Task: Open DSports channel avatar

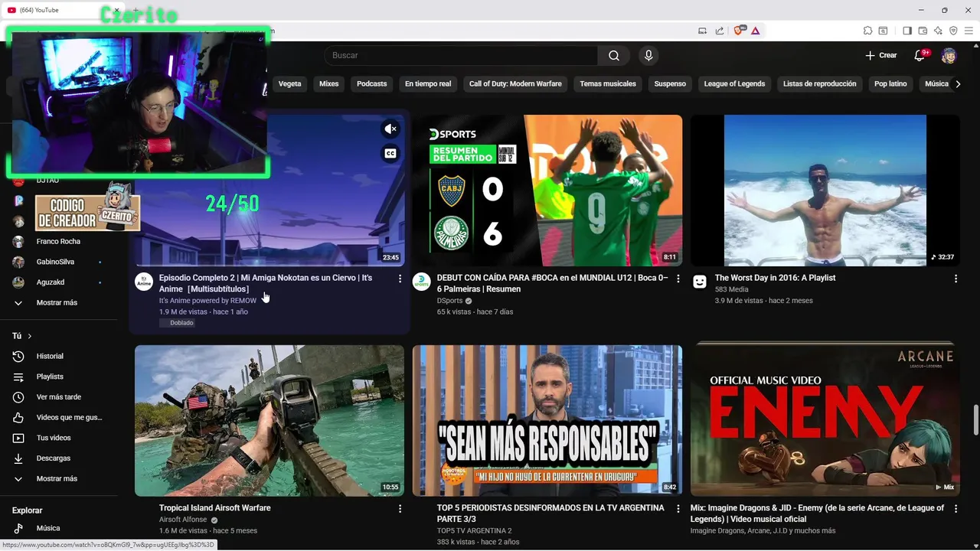Action: click(422, 282)
